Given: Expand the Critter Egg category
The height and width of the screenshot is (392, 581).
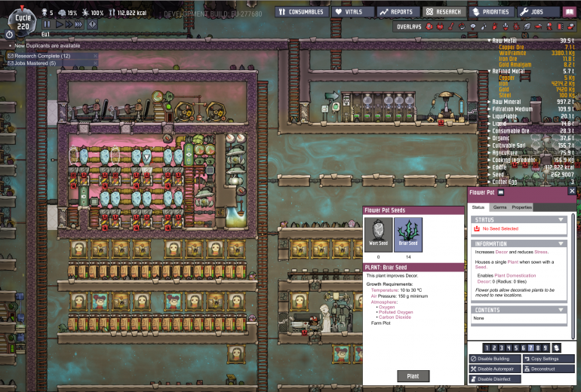Looking at the screenshot, I should click(489, 182).
